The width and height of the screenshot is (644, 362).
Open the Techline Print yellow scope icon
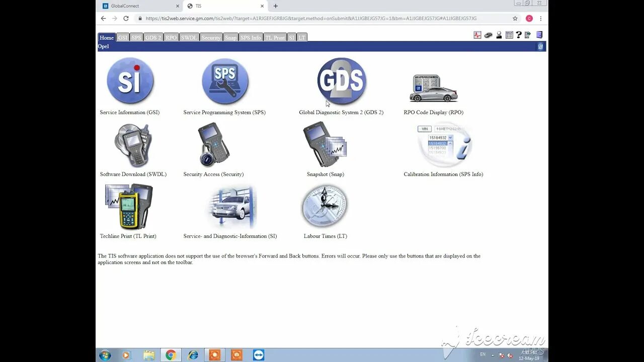pyautogui.click(x=129, y=207)
